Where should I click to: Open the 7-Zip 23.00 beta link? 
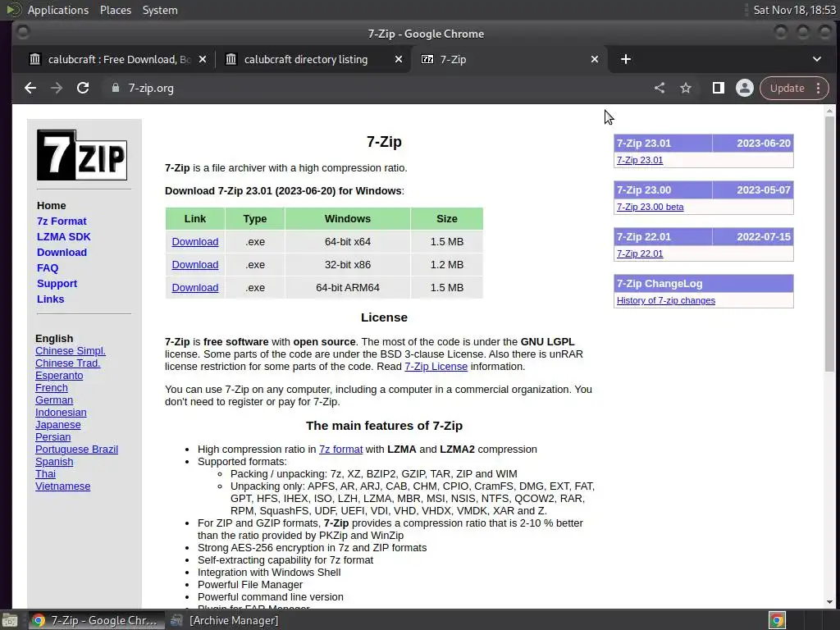(650, 207)
